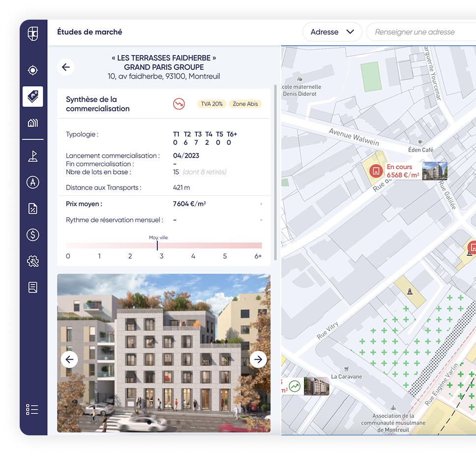Click the 'Zone Abis' tag
476x455 pixels.
pyautogui.click(x=245, y=104)
